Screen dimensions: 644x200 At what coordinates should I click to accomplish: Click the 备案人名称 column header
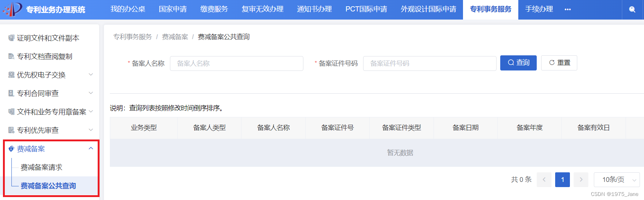click(274, 128)
